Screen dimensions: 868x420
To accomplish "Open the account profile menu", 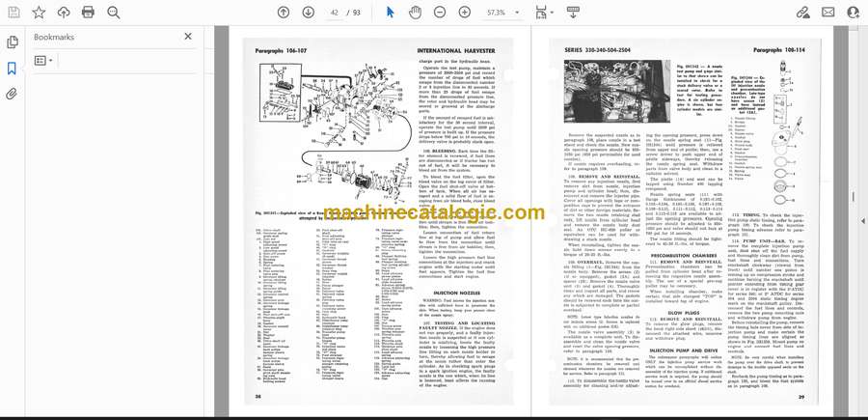I will [x=854, y=13].
